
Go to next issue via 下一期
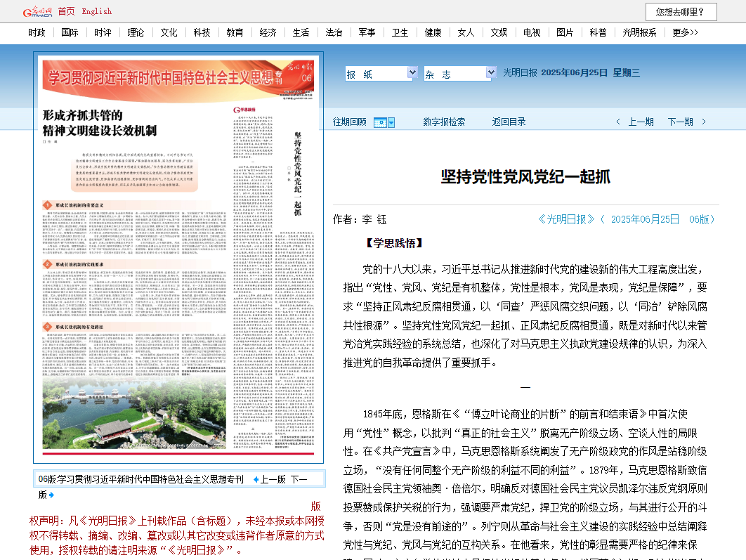(x=681, y=122)
